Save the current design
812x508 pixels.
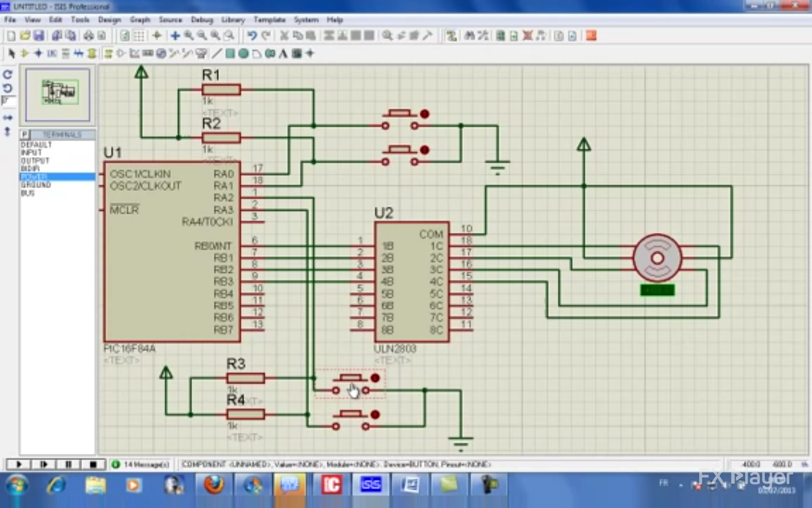pos(39,36)
